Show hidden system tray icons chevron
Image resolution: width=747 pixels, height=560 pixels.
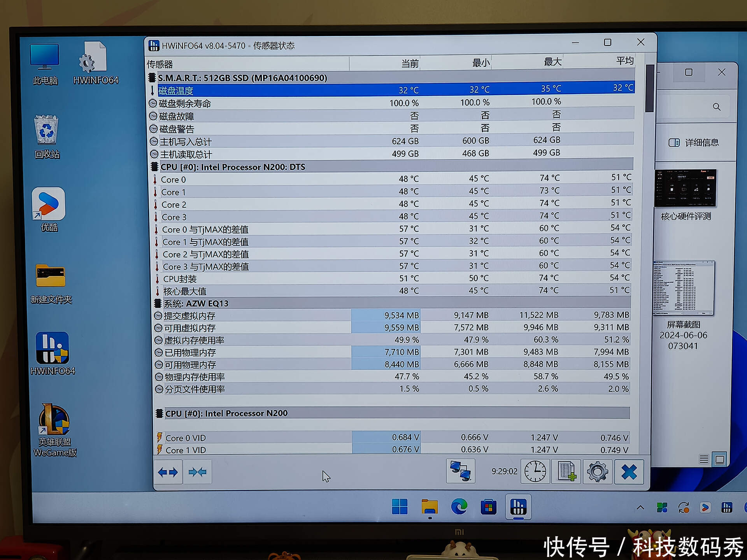640,508
